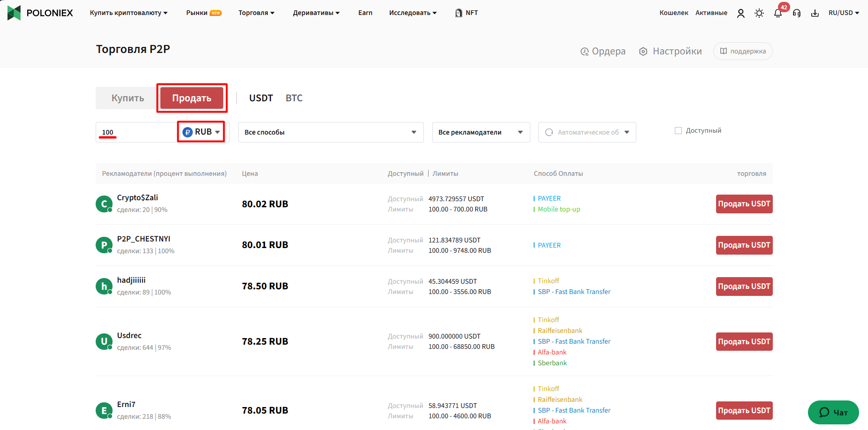This screenshot has width=868, height=430.
Task: Open Usdrec advertiser avatar
Action: coord(104,341)
